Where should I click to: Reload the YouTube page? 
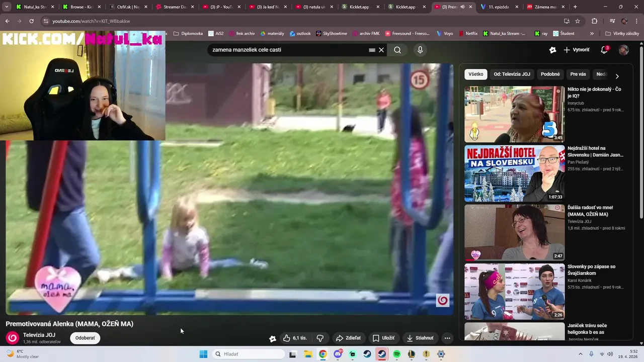pyautogui.click(x=31, y=21)
